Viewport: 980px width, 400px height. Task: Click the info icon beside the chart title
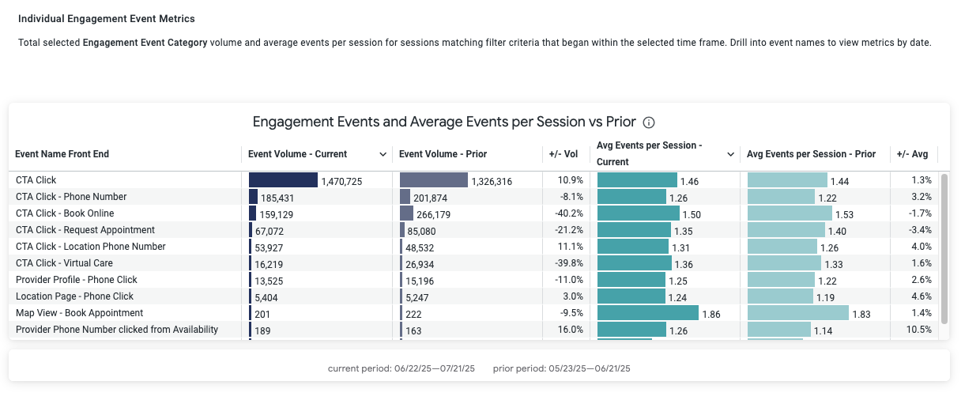(649, 123)
